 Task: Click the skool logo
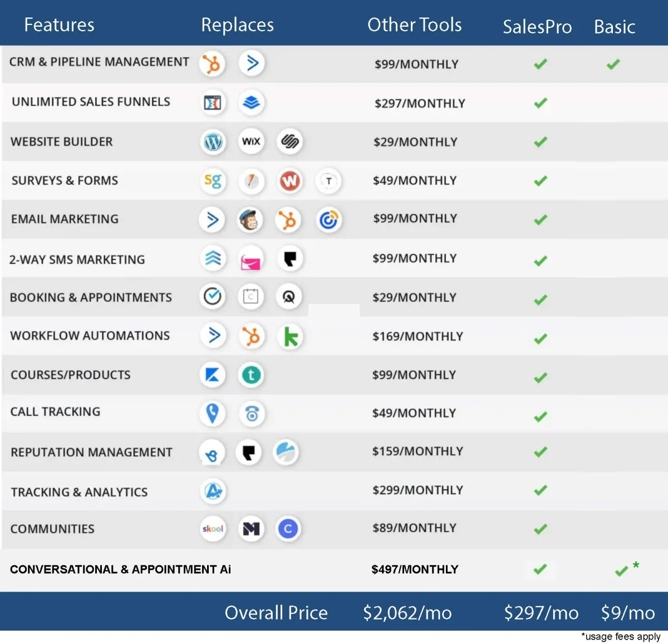213,529
